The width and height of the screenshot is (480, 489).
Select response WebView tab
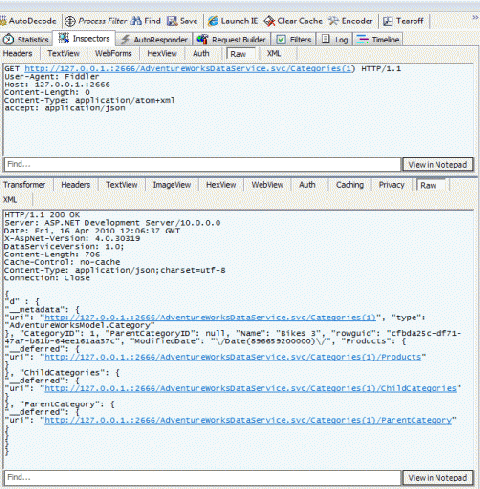(x=267, y=185)
